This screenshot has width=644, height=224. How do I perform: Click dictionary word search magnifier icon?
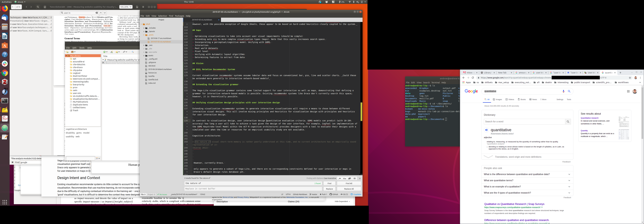tap(568, 122)
